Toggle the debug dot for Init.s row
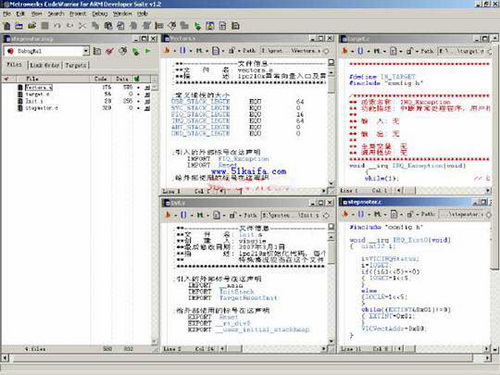Viewport: 500px width, 375px height. coord(138,101)
